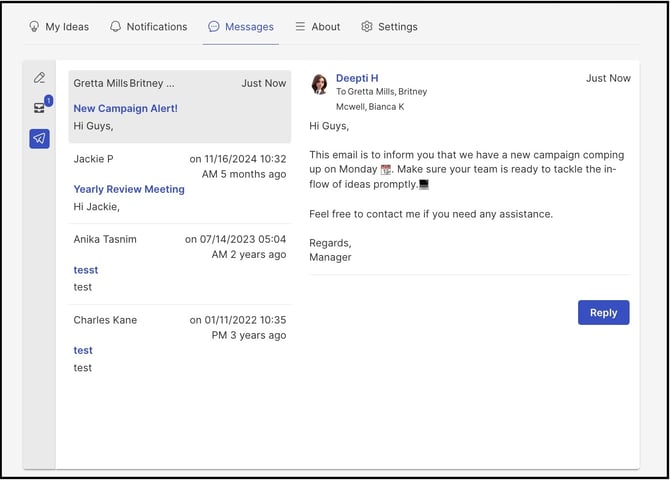The image size is (670, 480).
Task: Open the Settings tab
Action: click(x=389, y=27)
